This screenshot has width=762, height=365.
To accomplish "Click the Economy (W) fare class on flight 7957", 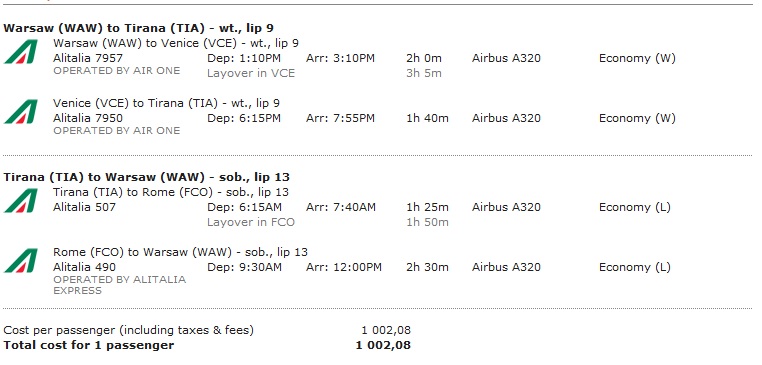I will click(x=637, y=58).
